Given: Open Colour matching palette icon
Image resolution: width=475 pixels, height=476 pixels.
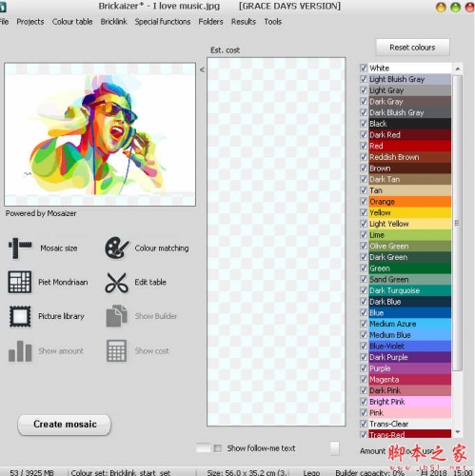Looking at the screenshot, I should tap(116, 248).
